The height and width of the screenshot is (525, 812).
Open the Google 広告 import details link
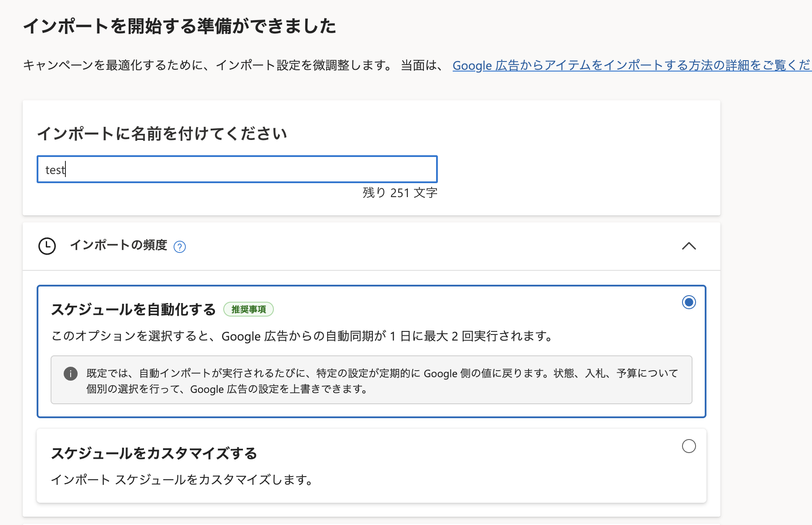[631, 65]
